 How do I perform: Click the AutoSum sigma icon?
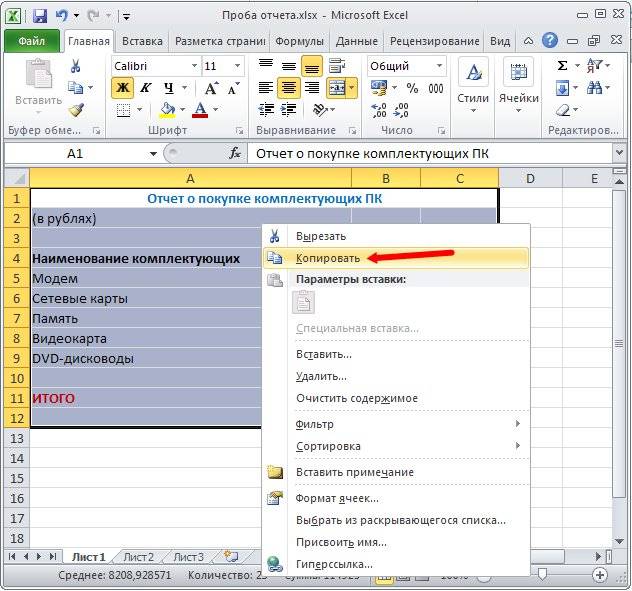(x=563, y=66)
